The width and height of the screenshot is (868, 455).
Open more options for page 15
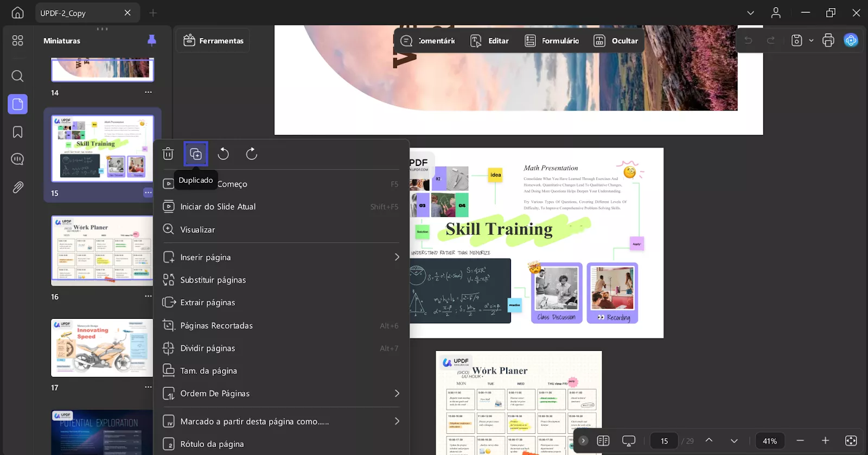click(x=148, y=193)
